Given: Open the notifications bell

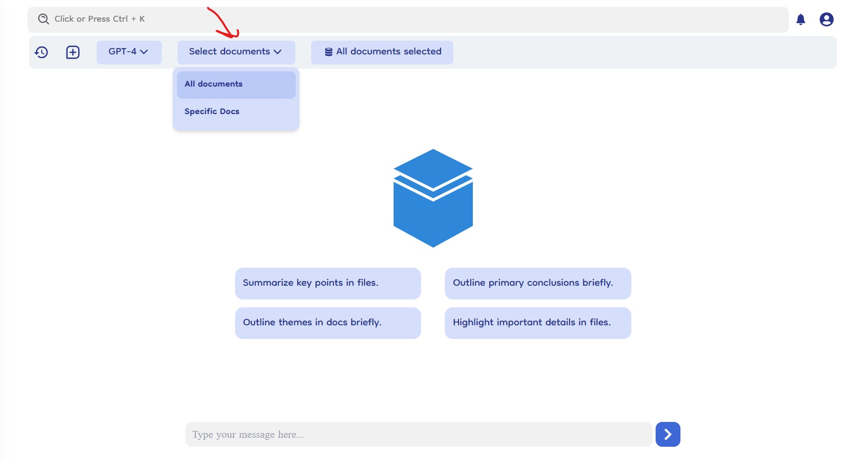Looking at the screenshot, I should click(x=800, y=20).
